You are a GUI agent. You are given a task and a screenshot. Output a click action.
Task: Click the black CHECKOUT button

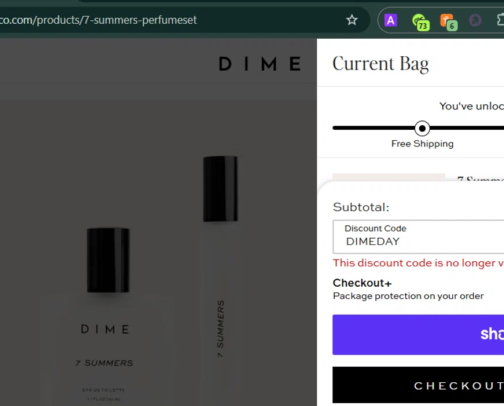418,385
